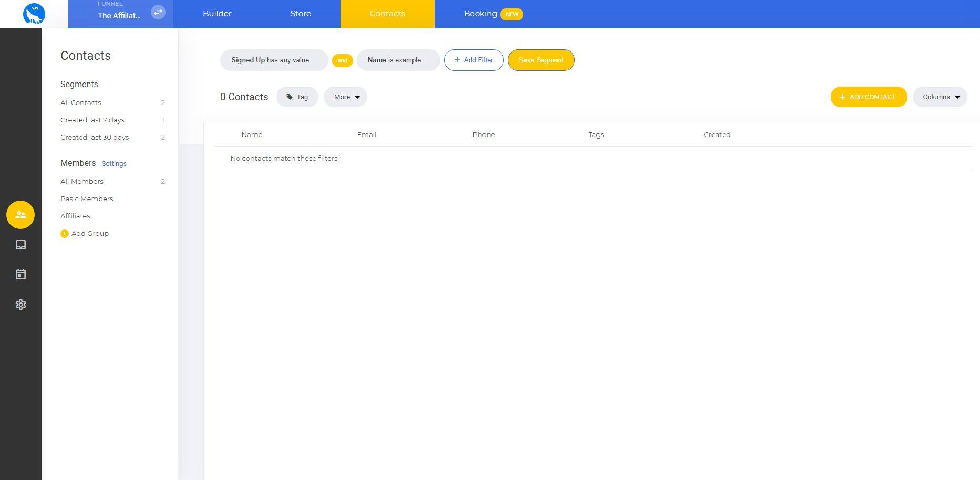The height and width of the screenshot is (480, 980).
Task: Open the settings gear sidebar icon
Action: (20, 305)
